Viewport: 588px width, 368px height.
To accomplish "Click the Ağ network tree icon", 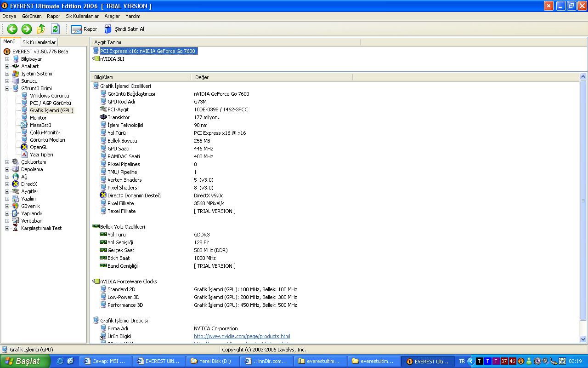I will pyautogui.click(x=16, y=177).
